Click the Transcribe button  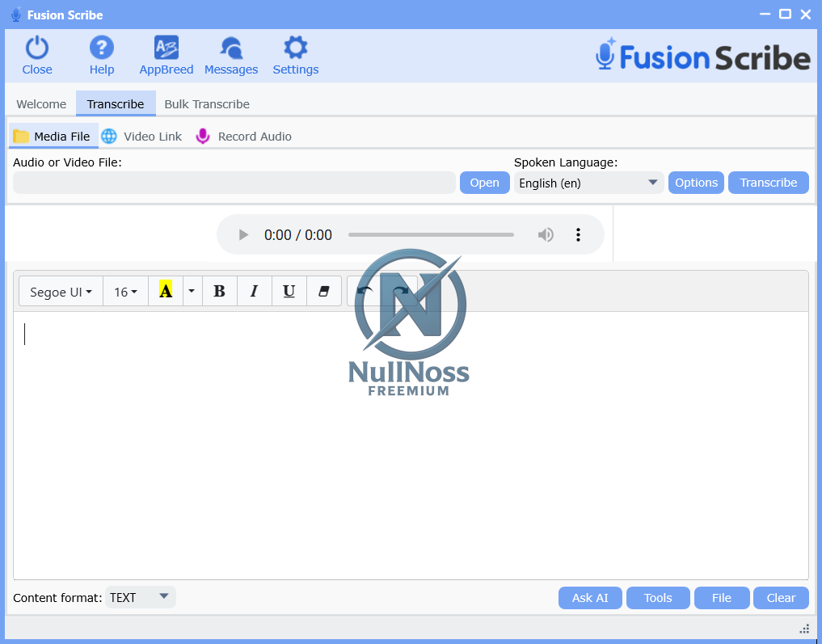pos(768,183)
